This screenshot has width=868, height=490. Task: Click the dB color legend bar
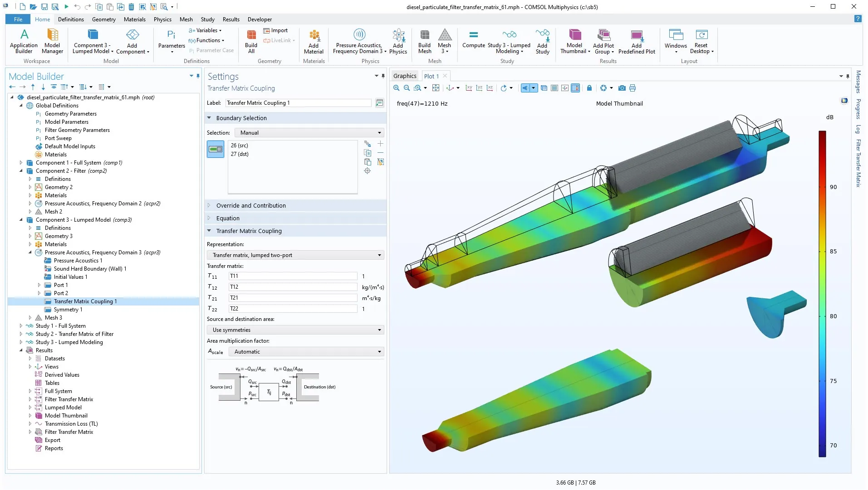point(822,294)
